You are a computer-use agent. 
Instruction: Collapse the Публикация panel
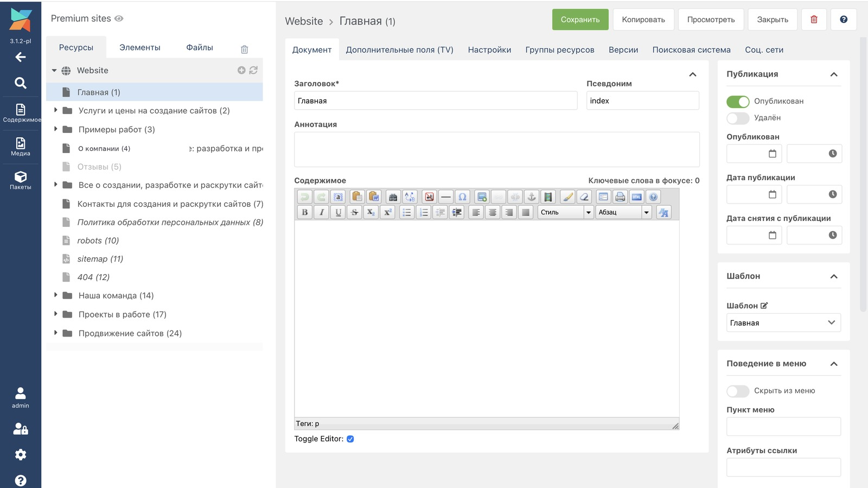point(834,74)
